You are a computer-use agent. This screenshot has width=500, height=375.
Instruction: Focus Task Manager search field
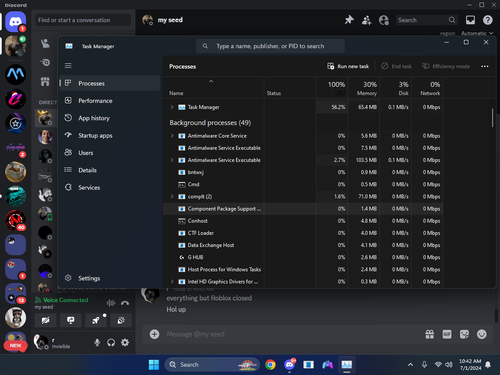(x=270, y=46)
